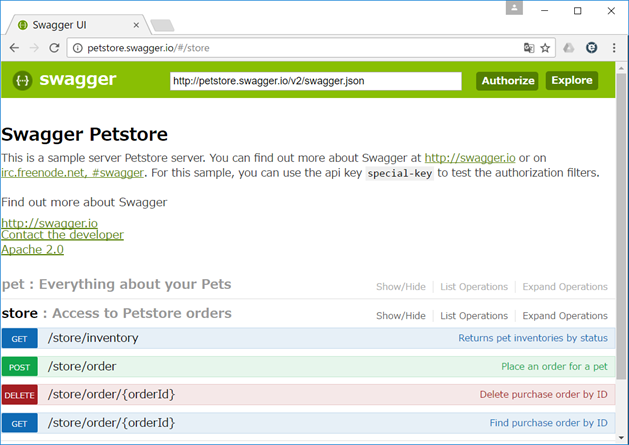
Task: Click the GET badge for /store/order/{orderId}
Action: point(20,423)
